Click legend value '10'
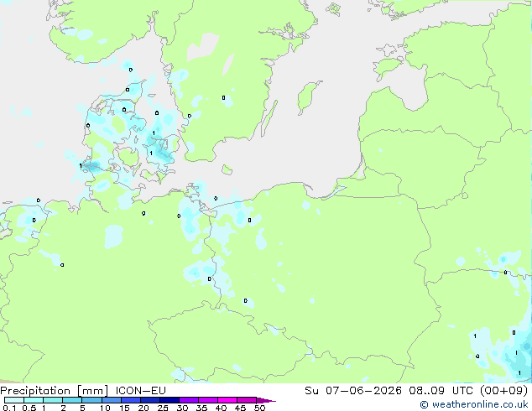The width and height of the screenshot is (532, 411). tap(105, 408)
